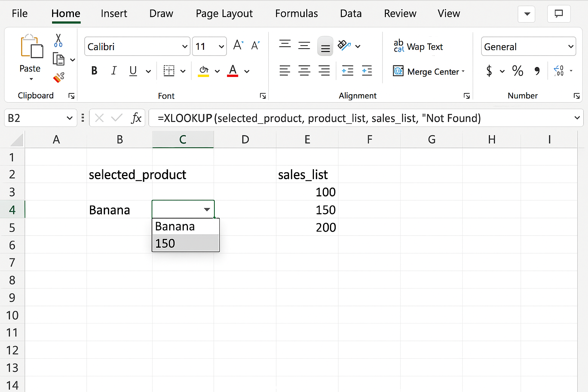This screenshot has width=588, height=392.
Task: Expand the formula bar chevron
Action: click(x=577, y=118)
